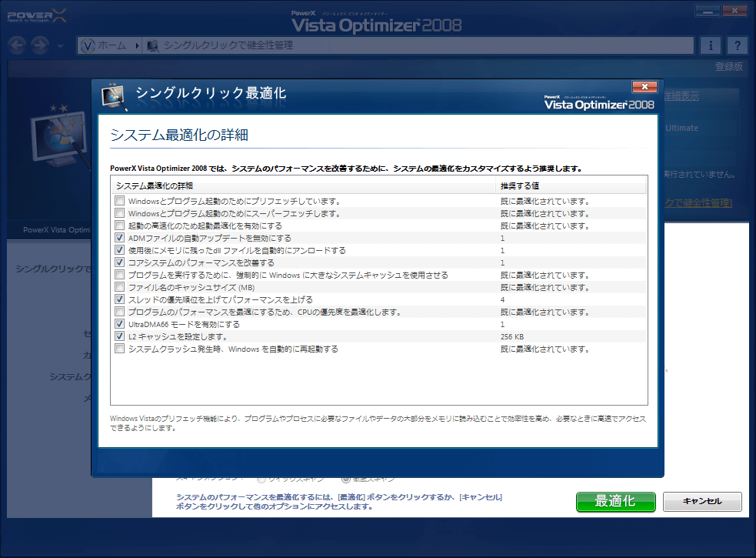Select value 4 for thread priority

click(502, 299)
